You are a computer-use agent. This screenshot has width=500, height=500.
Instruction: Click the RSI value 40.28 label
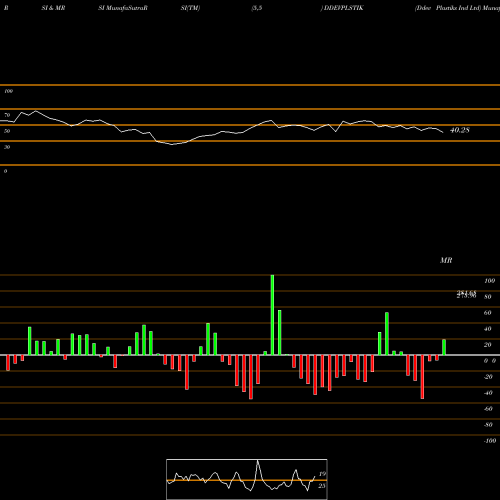pos(460,130)
